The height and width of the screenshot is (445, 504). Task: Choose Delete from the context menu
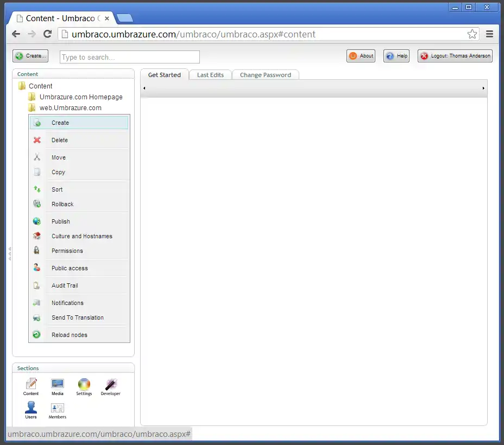click(x=79, y=140)
